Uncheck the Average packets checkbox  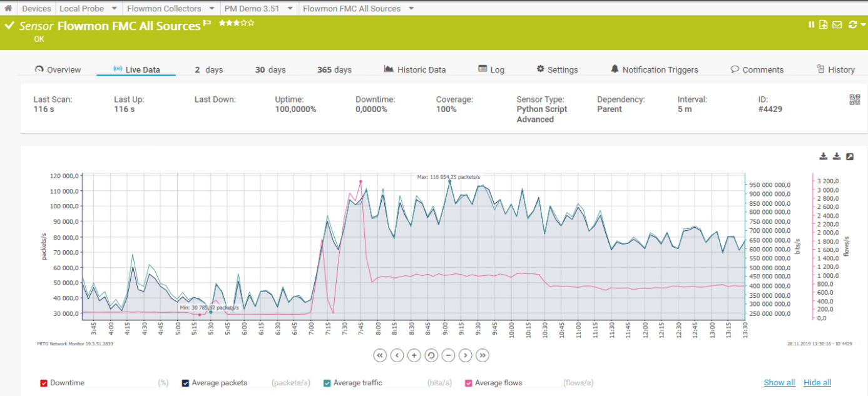[x=185, y=383]
